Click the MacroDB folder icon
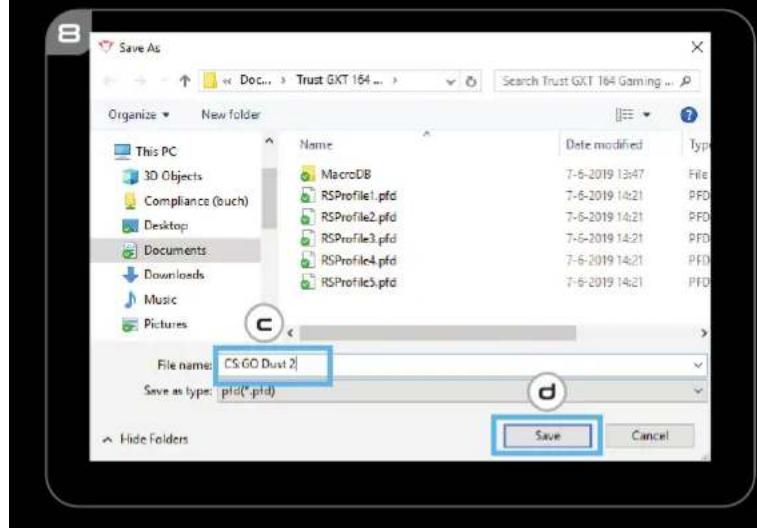This screenshot has height=528, width=757. [307, 174]
